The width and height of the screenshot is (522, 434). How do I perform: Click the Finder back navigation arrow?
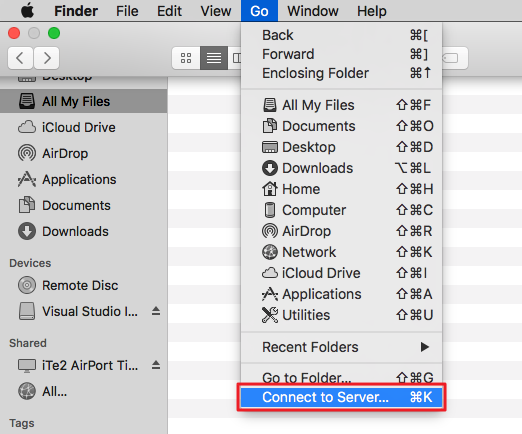coord(20,58)
